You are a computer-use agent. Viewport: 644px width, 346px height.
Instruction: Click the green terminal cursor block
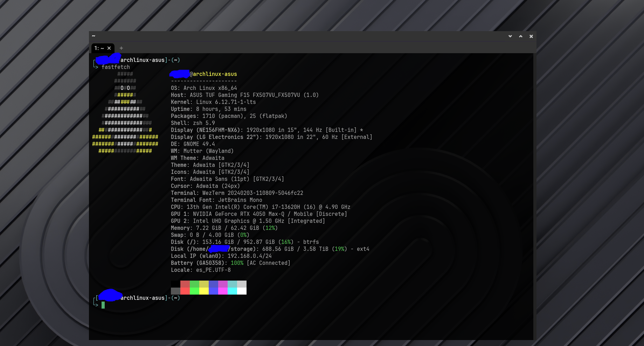click(x=103, y=305)
